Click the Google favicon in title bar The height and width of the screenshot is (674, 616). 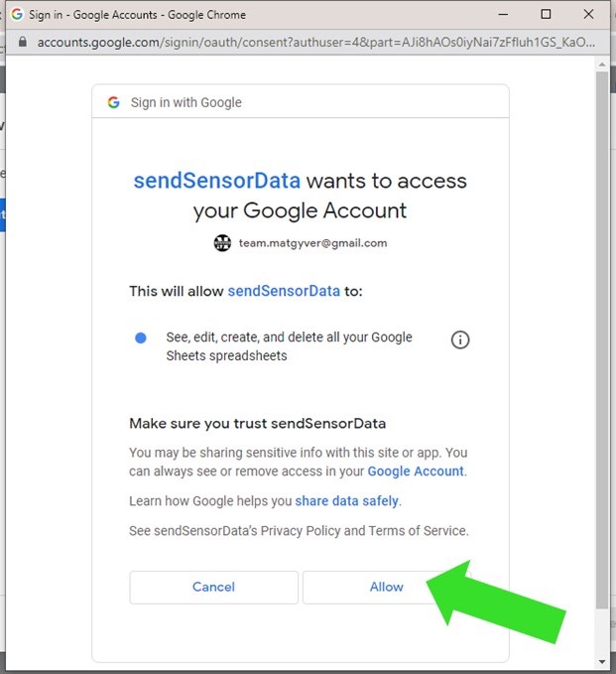pos(17,15)
